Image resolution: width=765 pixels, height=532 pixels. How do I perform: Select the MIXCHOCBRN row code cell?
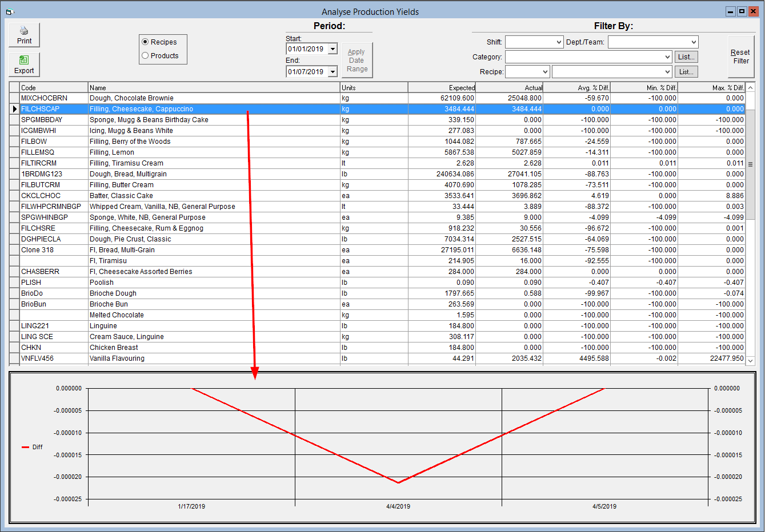click(54, 98)
